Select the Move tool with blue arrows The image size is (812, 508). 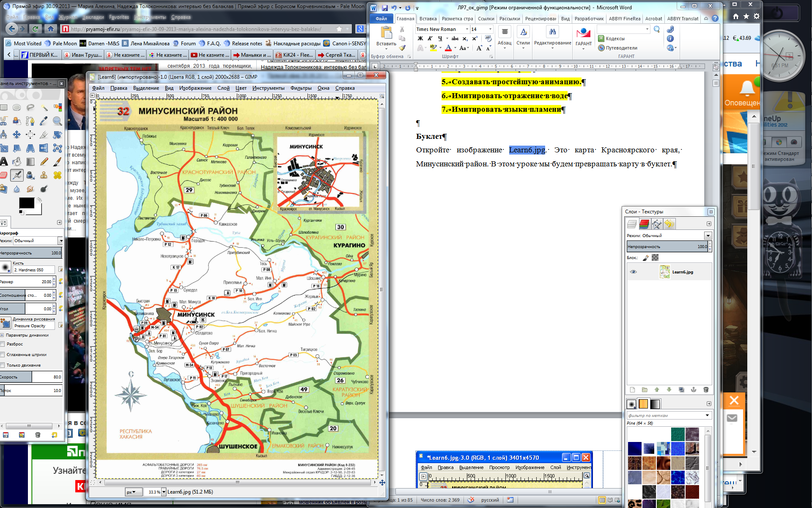click(x=17, y=135)
